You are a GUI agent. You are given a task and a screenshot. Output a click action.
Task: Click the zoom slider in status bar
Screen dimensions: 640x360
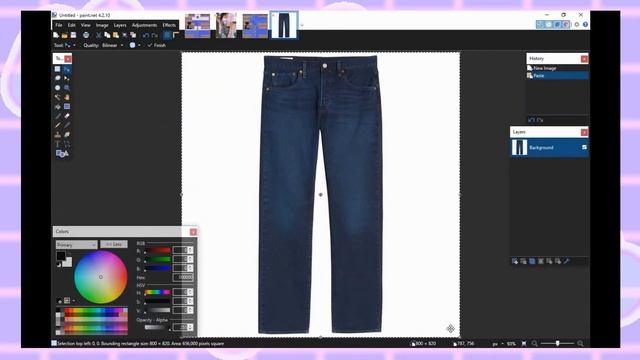(x=558, y=344)
